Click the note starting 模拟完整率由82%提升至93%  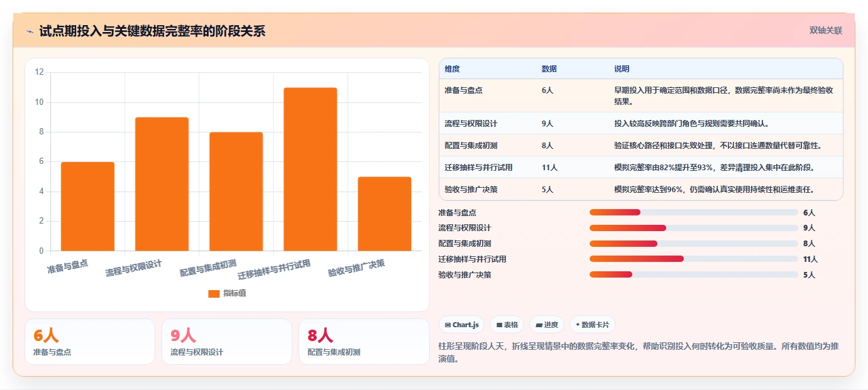click(x=714, y=168)
